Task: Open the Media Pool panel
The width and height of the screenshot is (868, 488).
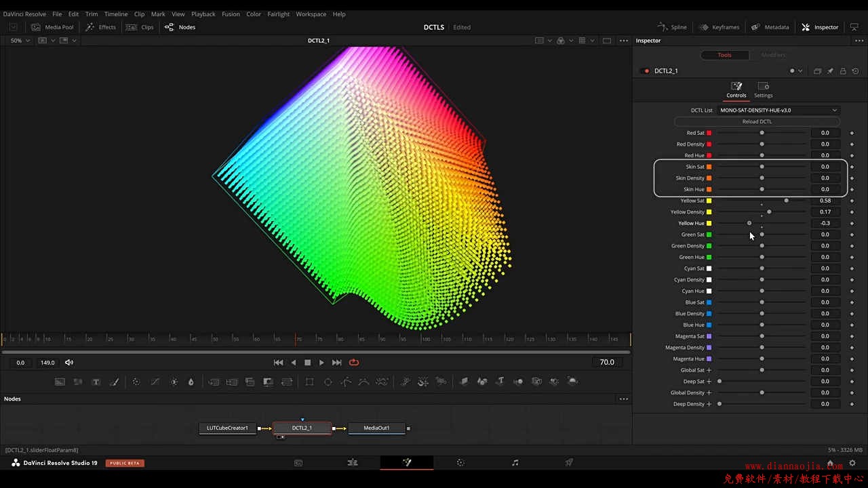Action: tap(52, 27)
